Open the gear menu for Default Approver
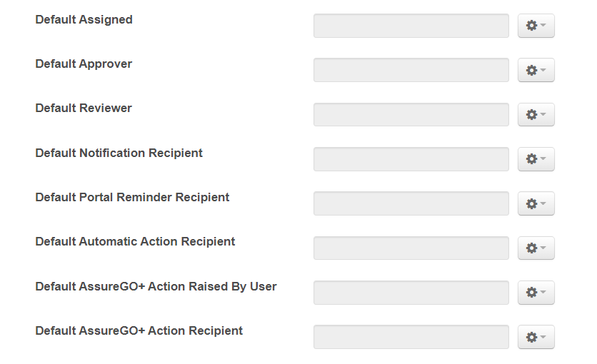The height and width of the screenshot is (364, 597). (536, 70)
